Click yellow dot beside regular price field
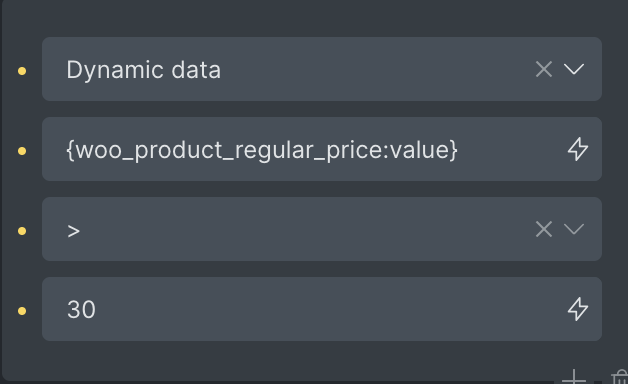Viewport: 628px width, 384px height. pyautogui.click(x=22, y=151)
